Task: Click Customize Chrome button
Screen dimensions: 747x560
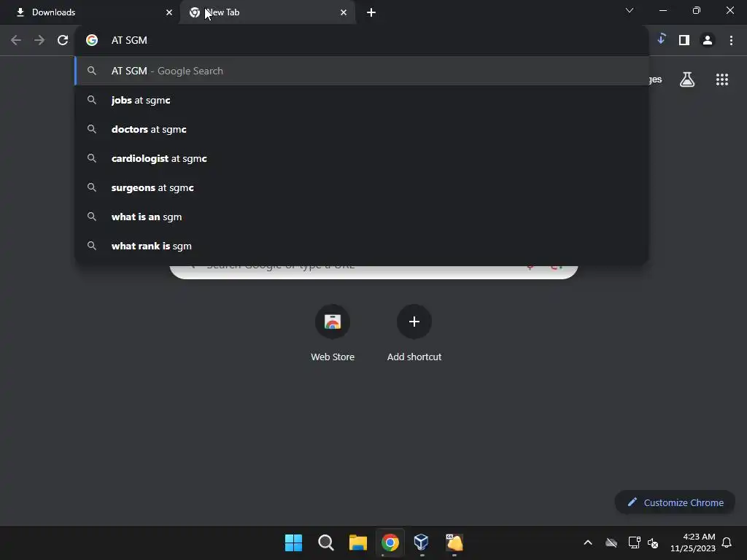Action: tap(675, 502)
